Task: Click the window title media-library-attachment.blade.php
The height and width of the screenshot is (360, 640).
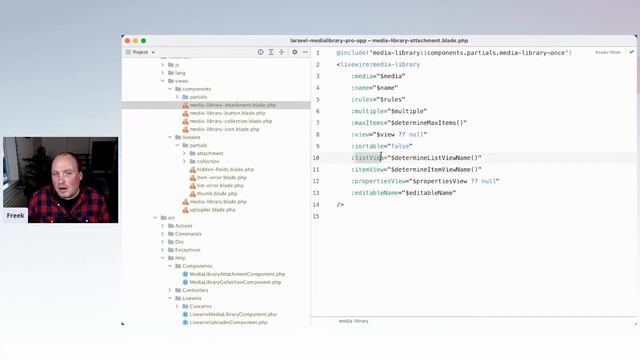Action: pos(420,41)
